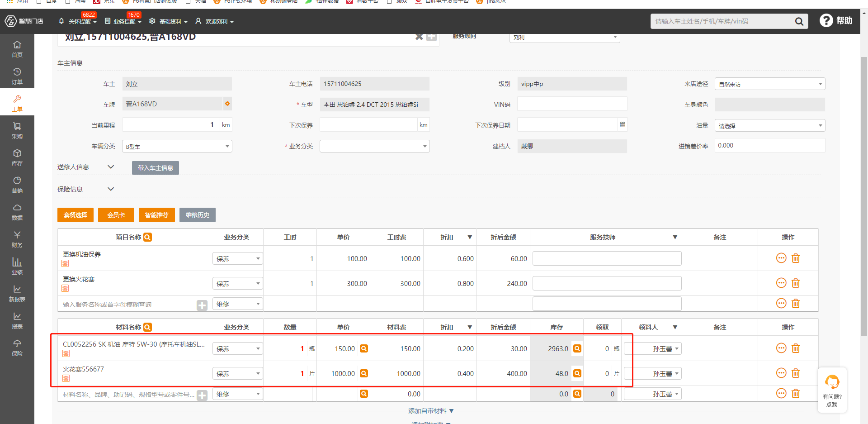
Task: Open the 来店途径 dropdown
Action: (769, 84)
